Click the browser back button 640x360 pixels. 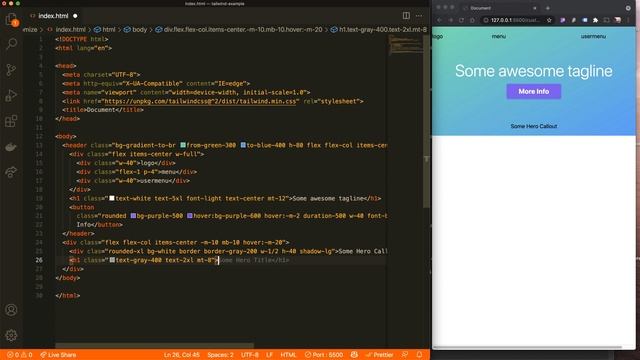pyautogui.click(x=440, y=20)
